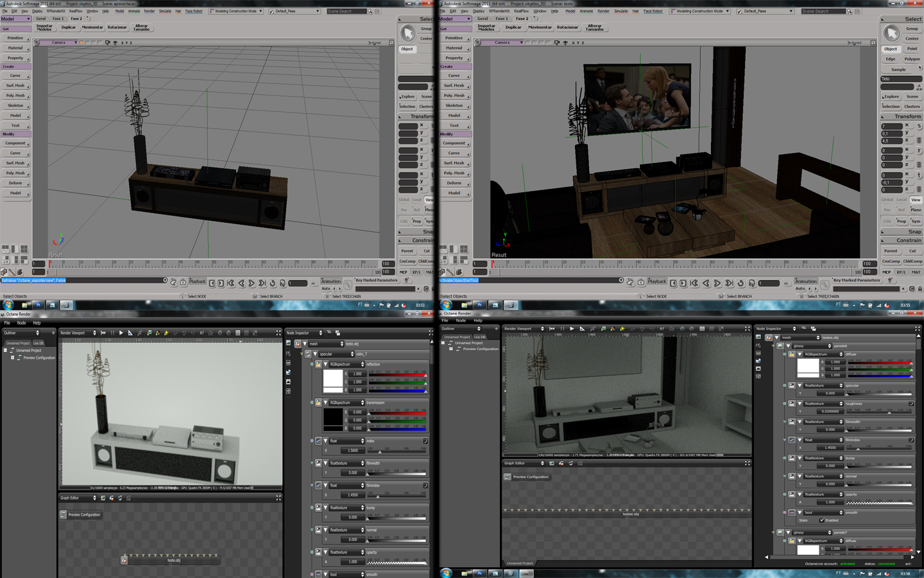This screenshot has width=924, height=578.
Task: Click the Explore button in right Softimage panel
Action: coord(891,96)
